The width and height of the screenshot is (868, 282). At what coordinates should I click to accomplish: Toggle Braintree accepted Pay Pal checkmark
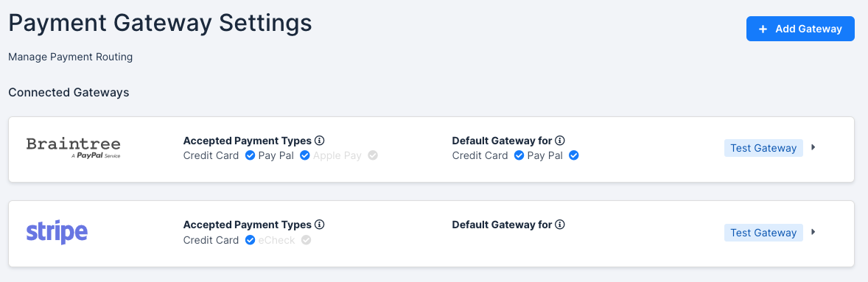point(304,156)
